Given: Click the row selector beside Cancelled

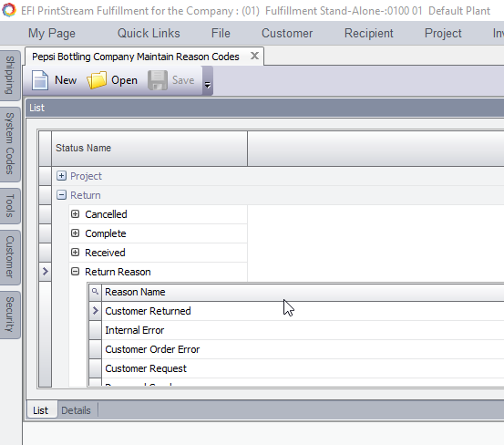Looking at the screenshot, I should (x=45, y=214).
